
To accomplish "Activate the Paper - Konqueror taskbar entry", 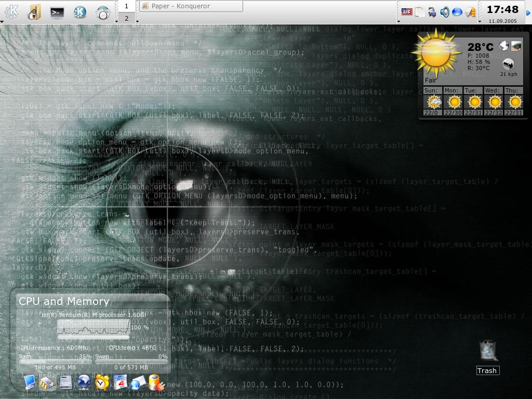I will [191, 6].
